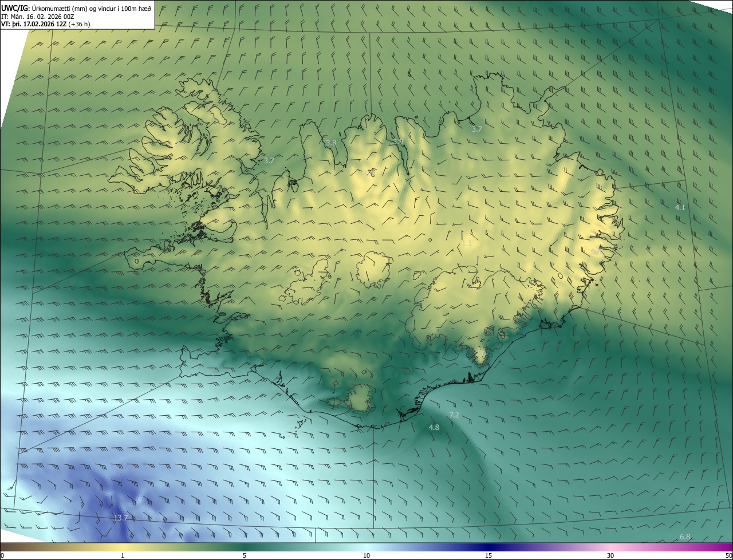
Task: Click the 13.7 precipitation value label
Action: (x=120, y=518)
